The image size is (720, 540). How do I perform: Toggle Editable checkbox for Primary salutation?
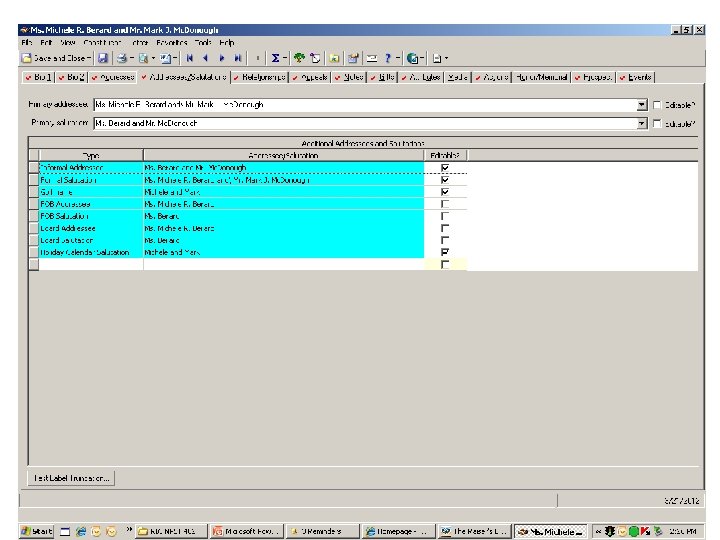657,124
